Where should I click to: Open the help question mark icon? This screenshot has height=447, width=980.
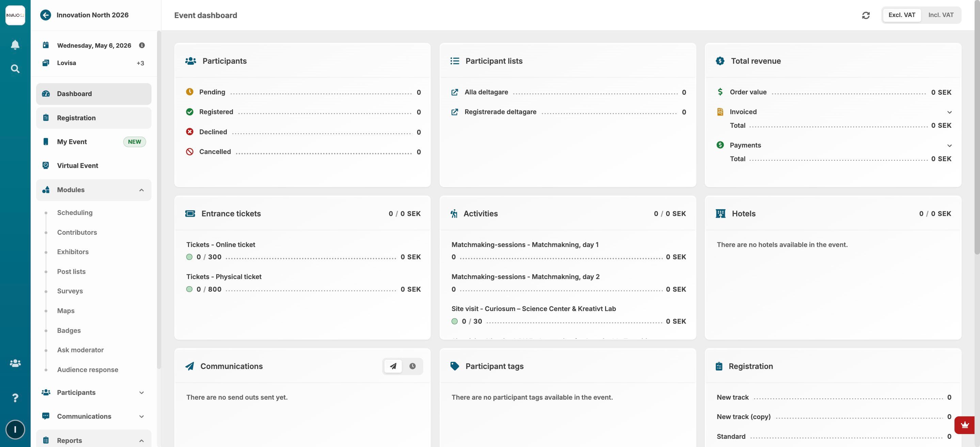point(15,398)
